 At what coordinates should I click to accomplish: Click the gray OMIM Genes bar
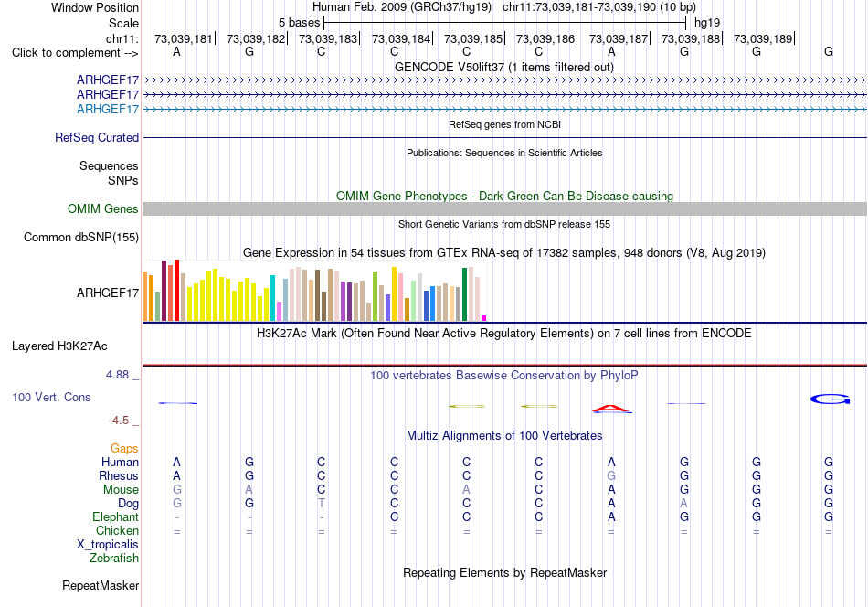coord(504,208)
